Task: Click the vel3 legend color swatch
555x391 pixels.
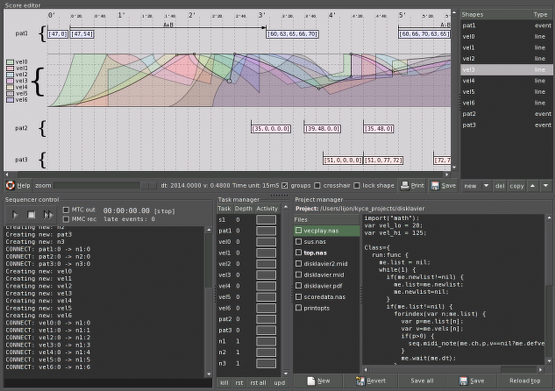Action: pos(10,81)
